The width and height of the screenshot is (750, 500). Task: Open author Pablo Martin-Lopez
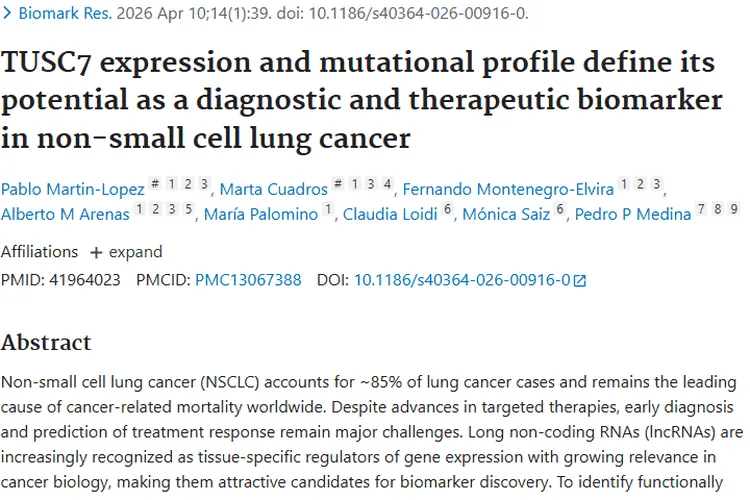tap(72, 188)
